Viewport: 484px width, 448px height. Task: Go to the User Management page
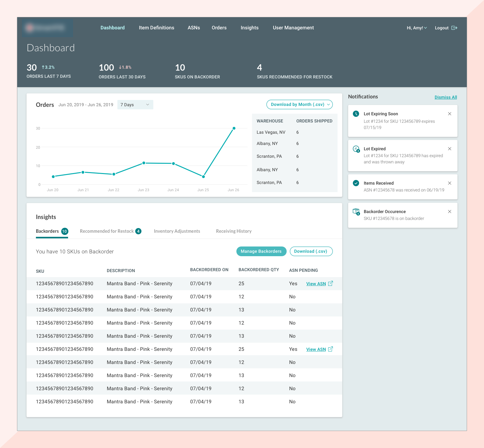pos(293,28)
